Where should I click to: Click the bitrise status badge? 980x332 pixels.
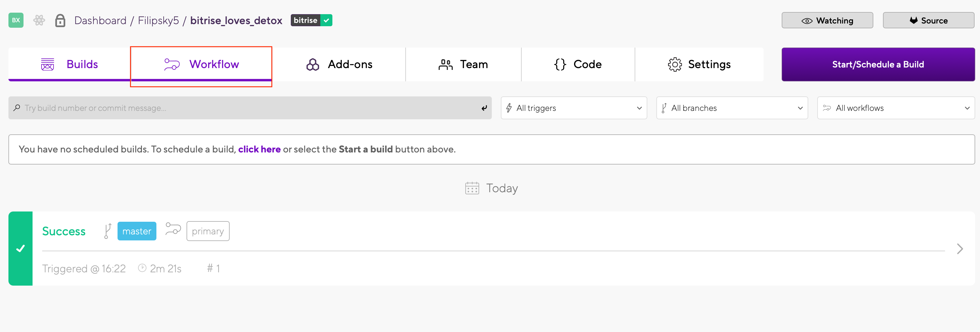click(312, 20)
